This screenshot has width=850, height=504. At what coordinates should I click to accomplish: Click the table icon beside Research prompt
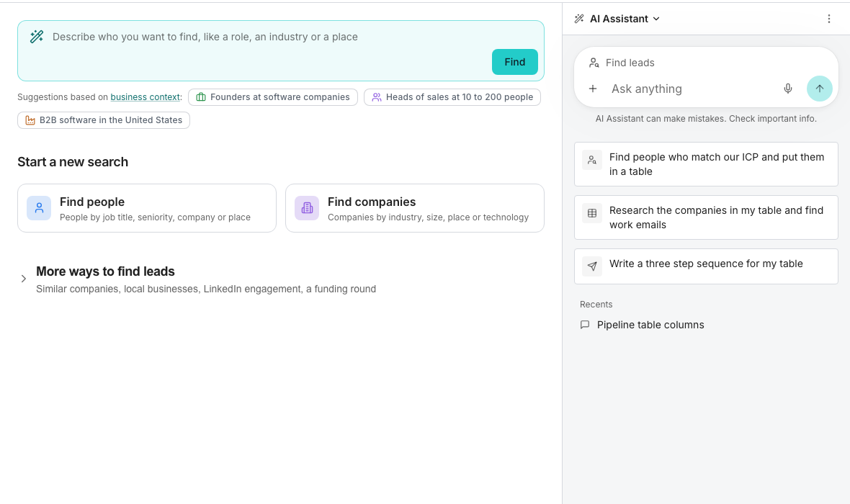(x=592, y=213)
